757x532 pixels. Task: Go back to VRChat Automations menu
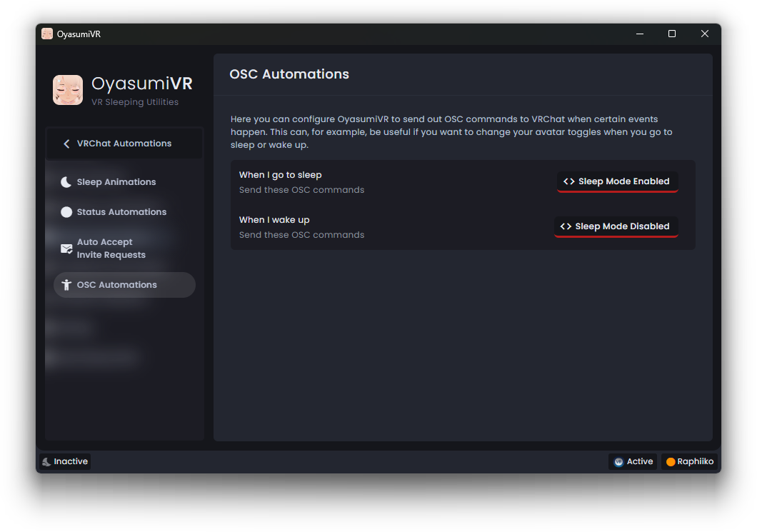point(124,144)
